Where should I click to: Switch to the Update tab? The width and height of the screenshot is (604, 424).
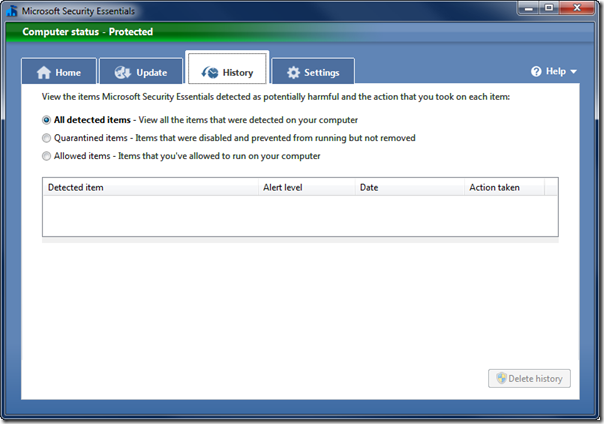point(141,71)
